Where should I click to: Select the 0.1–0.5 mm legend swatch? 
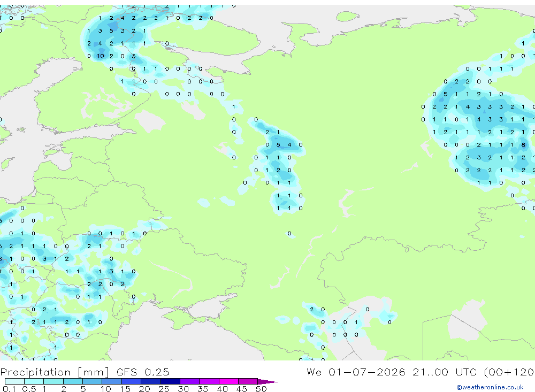tap(14, 381)
